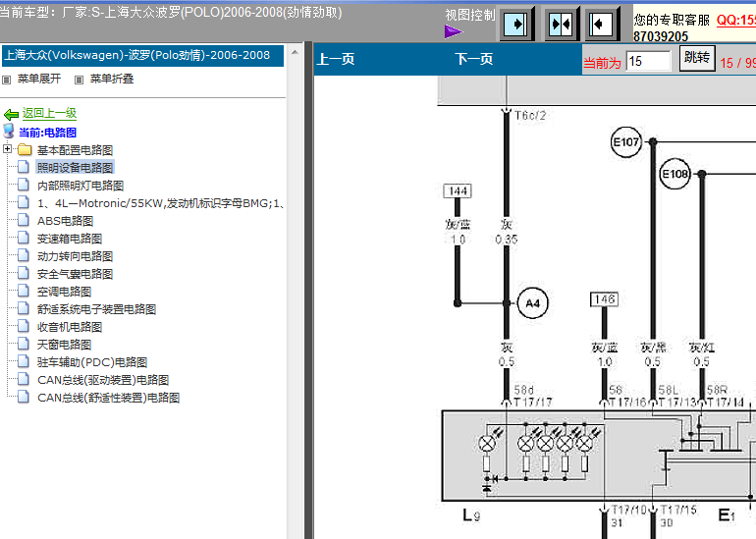This screenshot has height=539, width=756.
Task: Go to previous page 上一页
Action: 336,59
